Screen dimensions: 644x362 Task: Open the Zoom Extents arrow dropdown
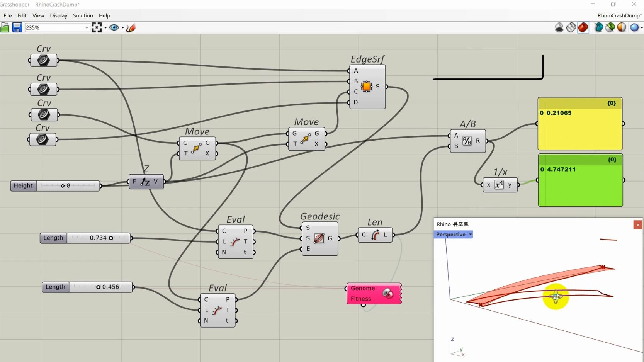pos(105,28)
